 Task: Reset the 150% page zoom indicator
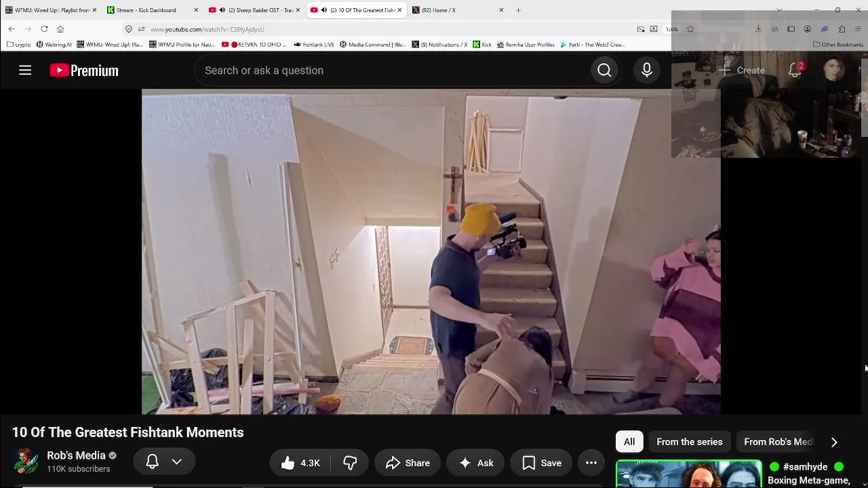coord(672,29)
